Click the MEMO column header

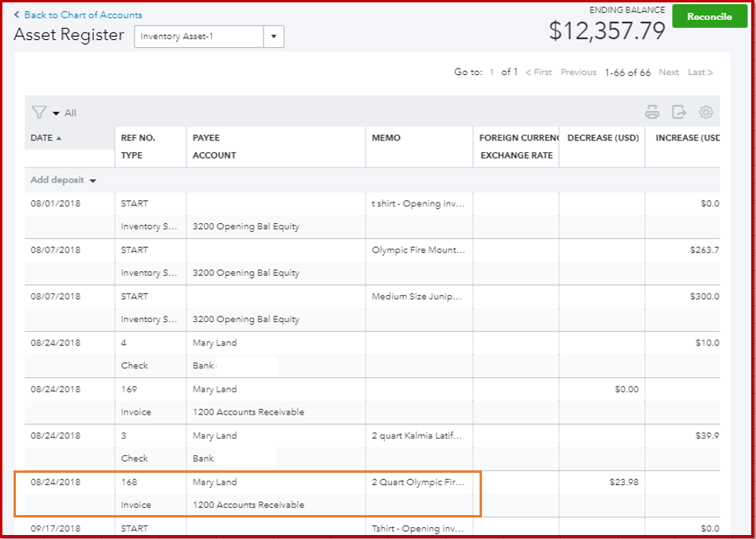[386, 138]
